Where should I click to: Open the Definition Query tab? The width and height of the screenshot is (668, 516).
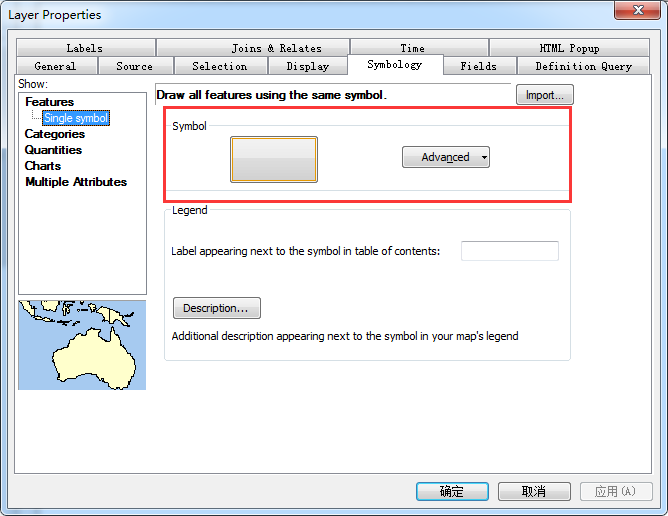[x=584, y=66]
